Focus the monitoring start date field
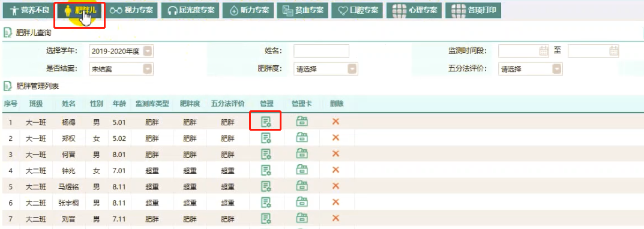The width and height of the screenshot is (644, 229). click(524, 51)
